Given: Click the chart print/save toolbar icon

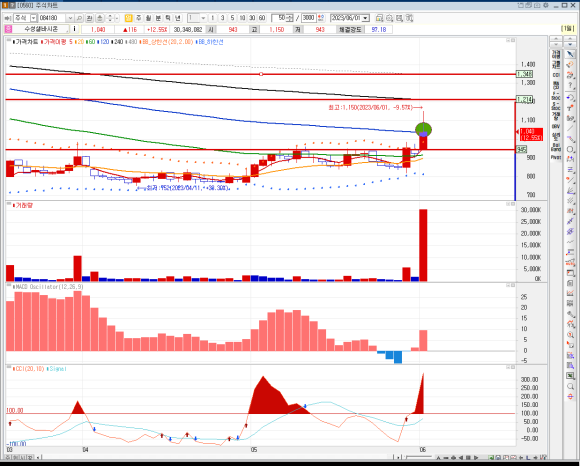Looking at the screenshot, I should pos(399,18).
